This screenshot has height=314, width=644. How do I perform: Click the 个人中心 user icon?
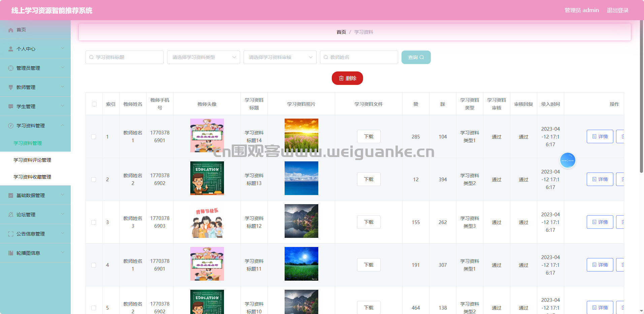tap(11, 49)
